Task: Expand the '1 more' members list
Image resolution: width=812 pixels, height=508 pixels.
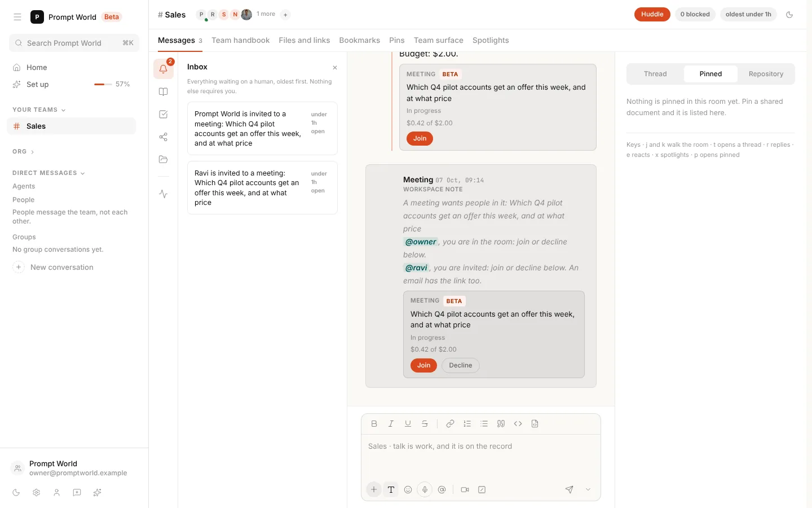Action: 266,14
